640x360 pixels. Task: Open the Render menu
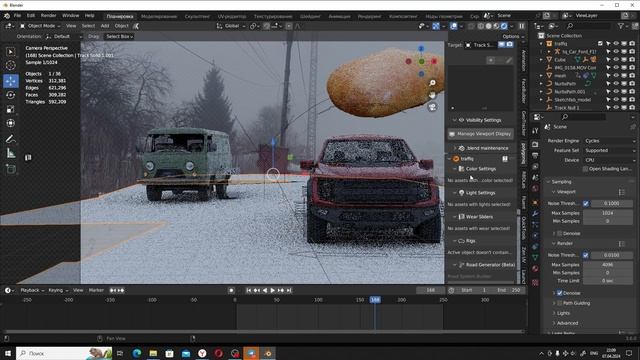tap(49, 16)
